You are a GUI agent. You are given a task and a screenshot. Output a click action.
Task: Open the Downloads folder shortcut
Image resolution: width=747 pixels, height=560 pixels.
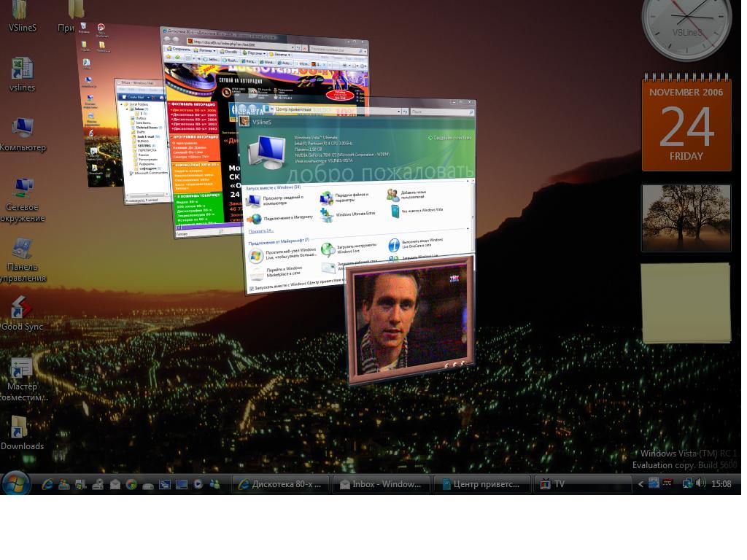click(22, 433)
